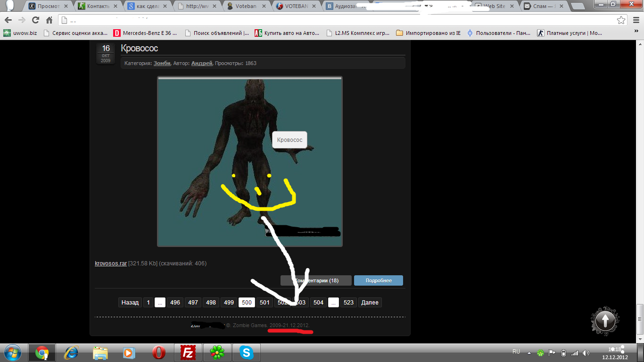
Task: Click the browser reload icon
Action: [x=35, y=20]
